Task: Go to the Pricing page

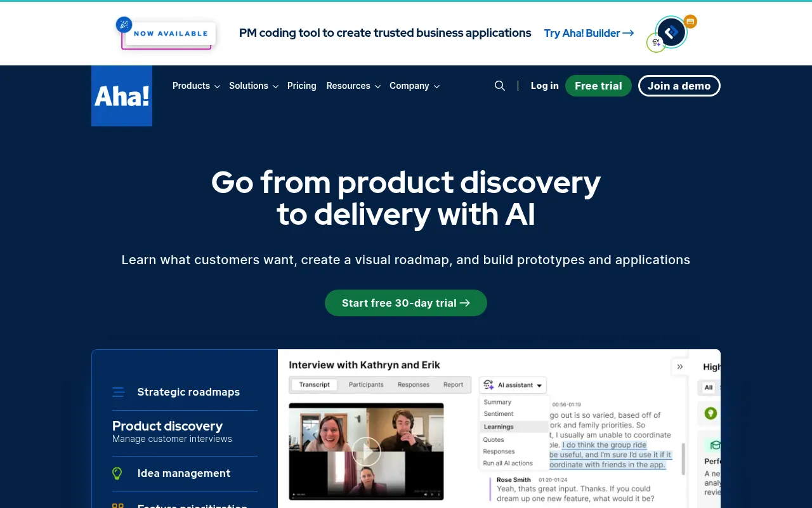Action: [x=302, y=86]
